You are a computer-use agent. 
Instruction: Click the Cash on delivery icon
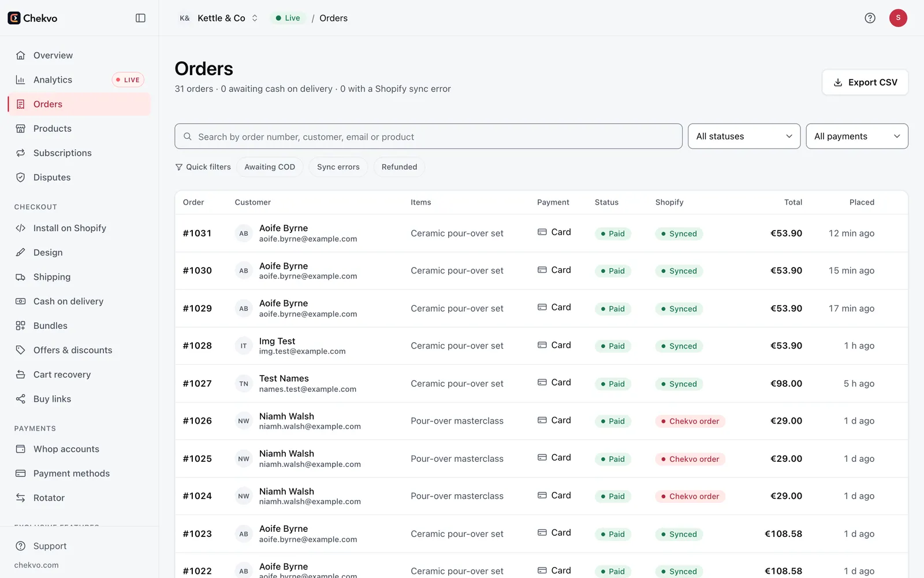pos(21,301)
